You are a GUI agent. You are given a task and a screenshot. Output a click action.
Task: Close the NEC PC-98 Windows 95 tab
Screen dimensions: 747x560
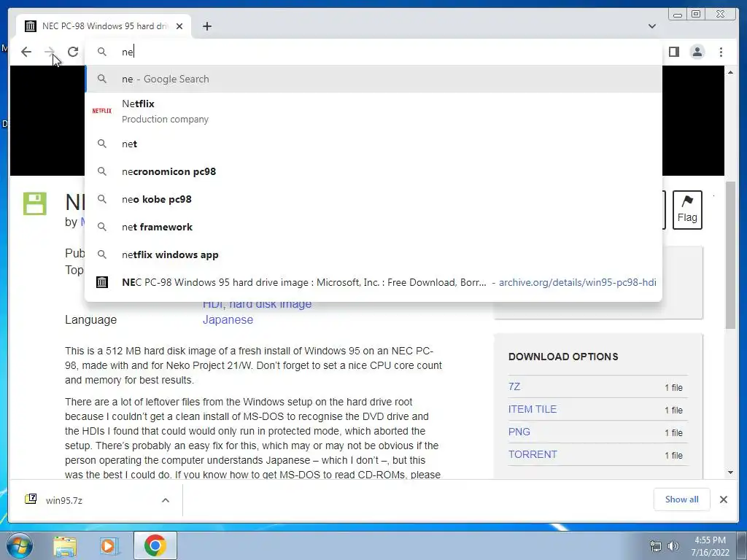pos(179,26)
